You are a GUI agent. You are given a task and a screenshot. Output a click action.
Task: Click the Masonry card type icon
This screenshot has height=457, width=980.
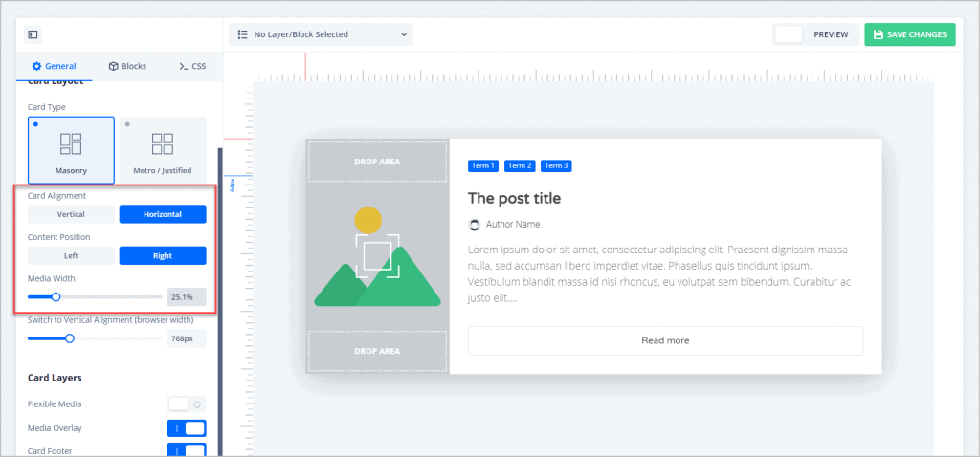pyautogui.click(x=71, y=143)
